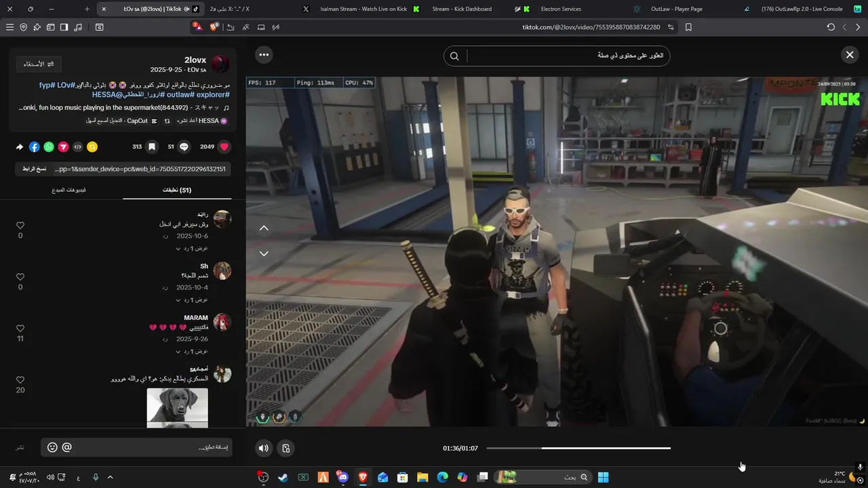This screenshot has height=488, width=868.
Task: Like the comment with 20 likes
Action: (x=20, y=380)
